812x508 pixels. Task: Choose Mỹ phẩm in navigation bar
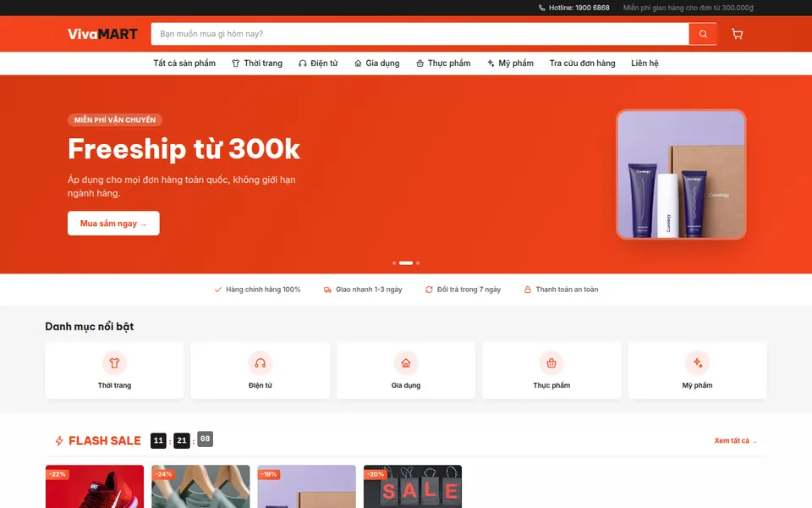tap(510, 63)
